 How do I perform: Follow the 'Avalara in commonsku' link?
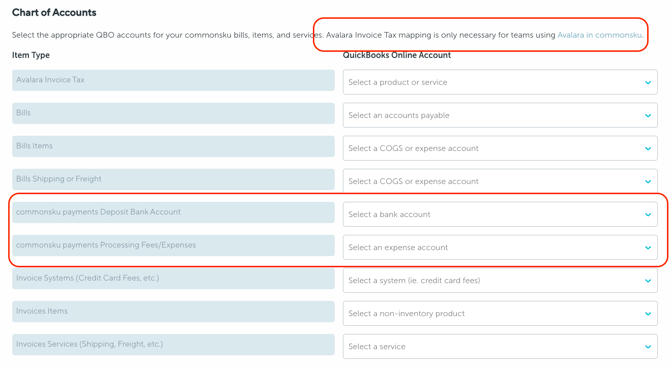click(x=599, y=35)
